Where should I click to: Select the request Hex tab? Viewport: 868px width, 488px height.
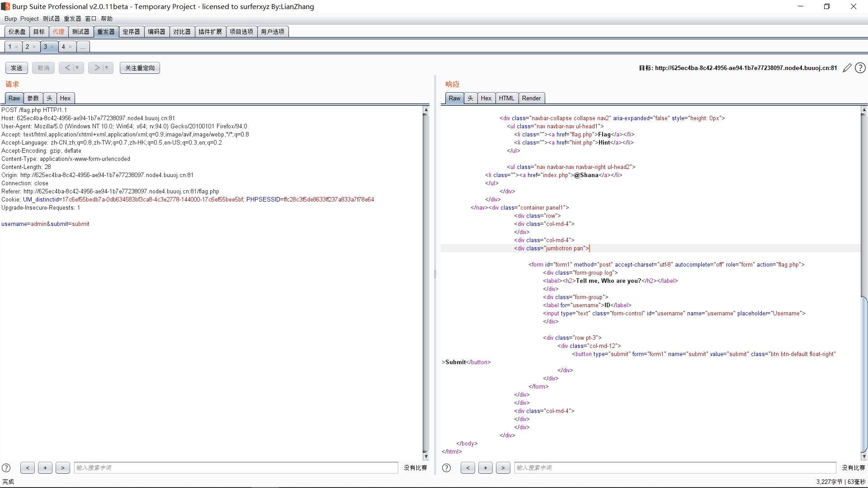click(65, 98)
